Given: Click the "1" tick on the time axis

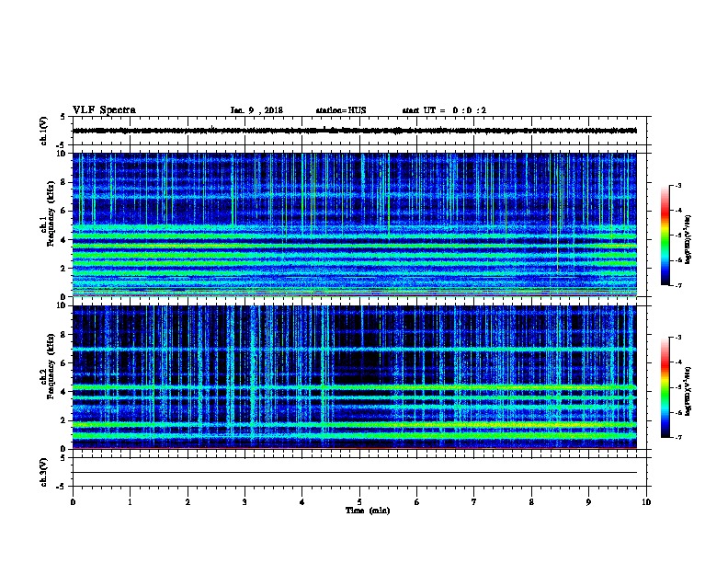Looking at the screenshot, I should 130,501.
